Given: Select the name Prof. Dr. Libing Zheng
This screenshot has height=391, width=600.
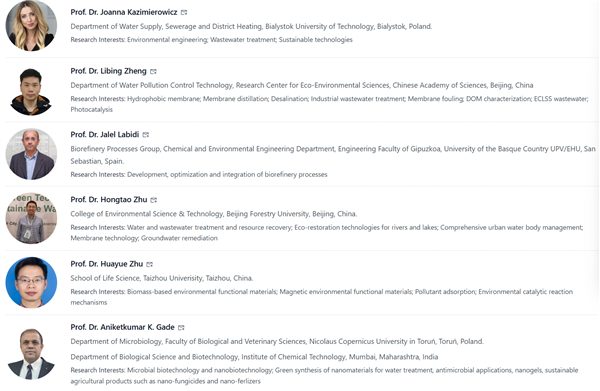Looking at the screenshot, I should 108,71.
